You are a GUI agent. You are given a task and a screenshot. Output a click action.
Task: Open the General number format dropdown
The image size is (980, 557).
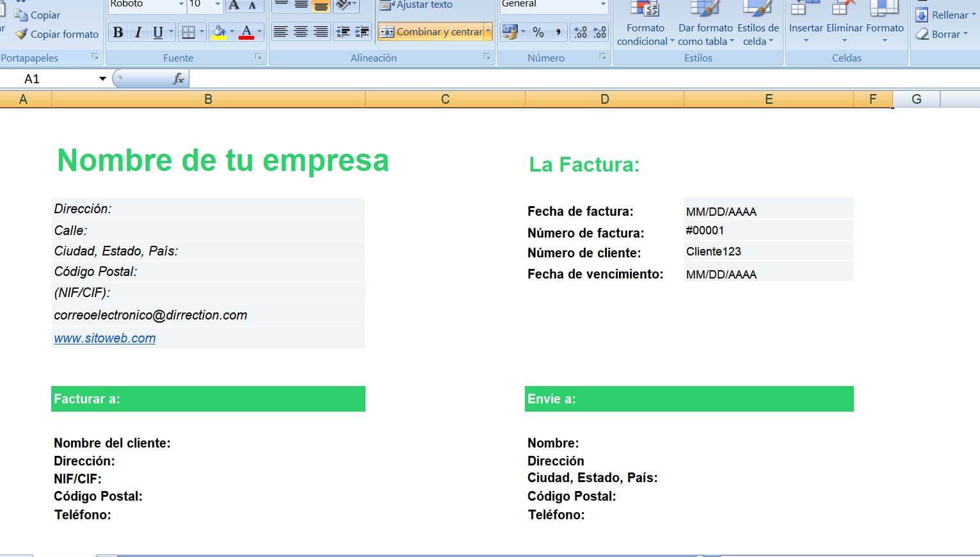[553, 5]
